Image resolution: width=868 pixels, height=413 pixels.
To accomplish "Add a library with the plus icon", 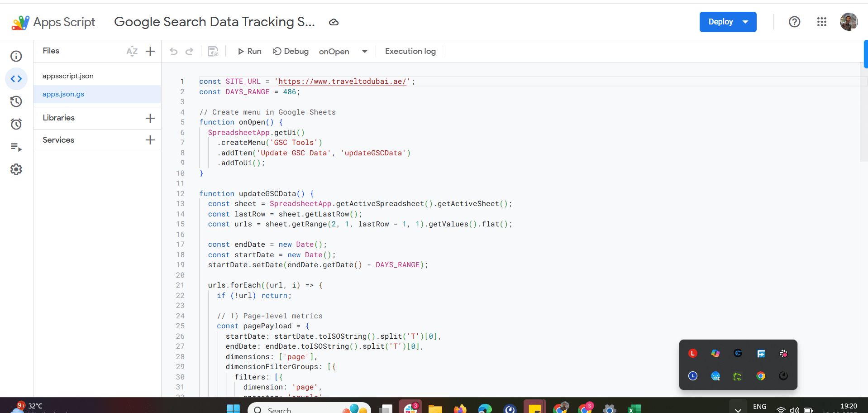I will pos(150,118).
